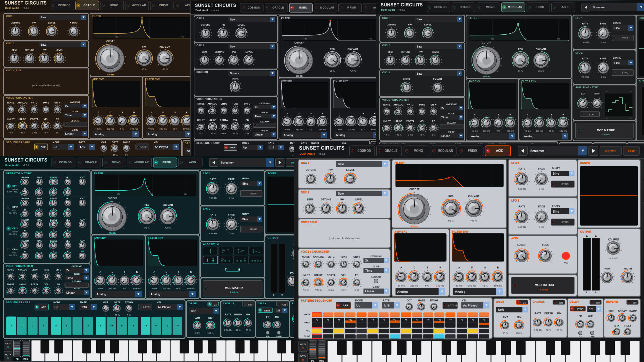Image resolution: width=644 pixels, height=362 pixels.
Task: Switch to COSMOS tab in Acid window
Action: (362, 151)
